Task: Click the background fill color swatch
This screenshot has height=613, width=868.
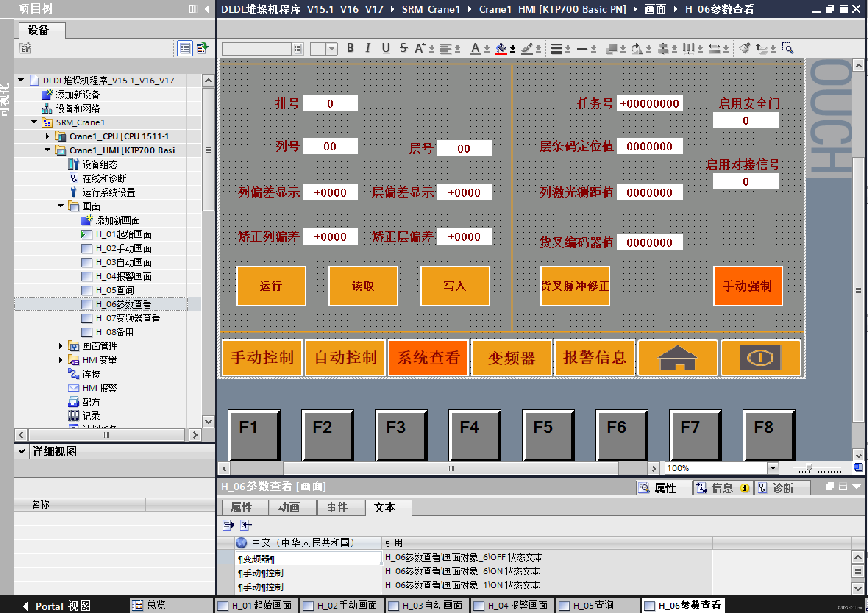Action: (501, 48)
